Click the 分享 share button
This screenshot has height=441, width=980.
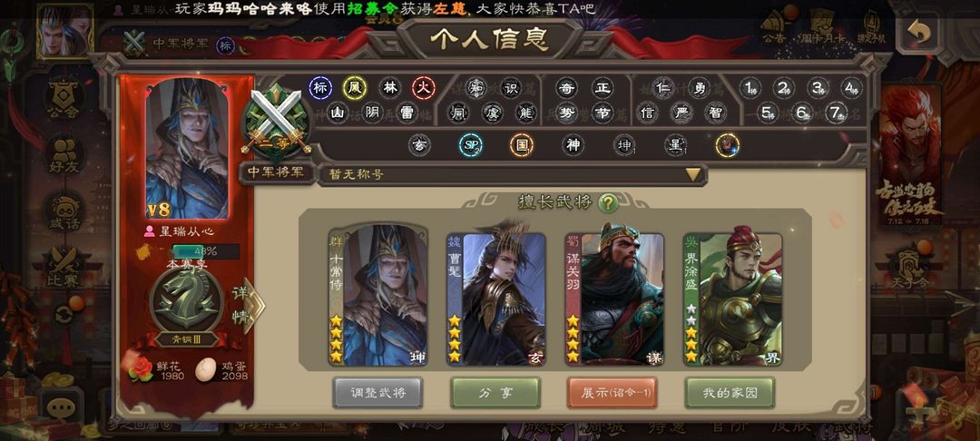point(495,393)
